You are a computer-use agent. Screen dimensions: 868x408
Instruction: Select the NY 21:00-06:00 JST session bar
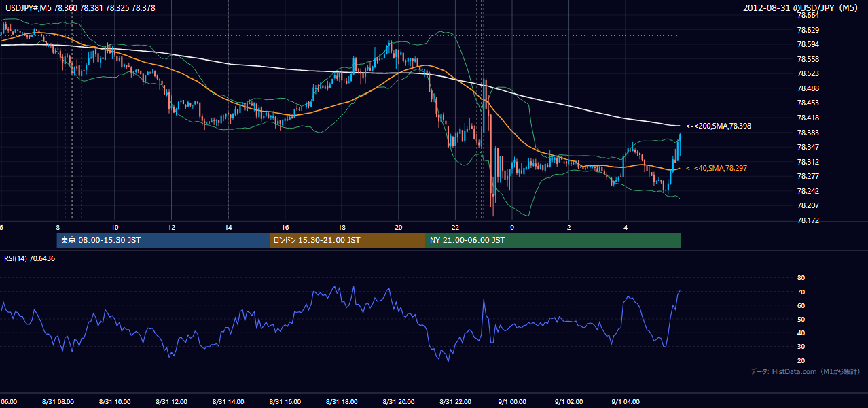coord(554,240)
